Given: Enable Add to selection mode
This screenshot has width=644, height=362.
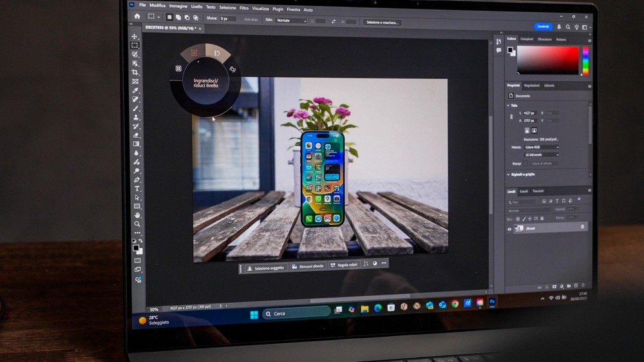Looking at the screenshot, I should coord(178,17).
